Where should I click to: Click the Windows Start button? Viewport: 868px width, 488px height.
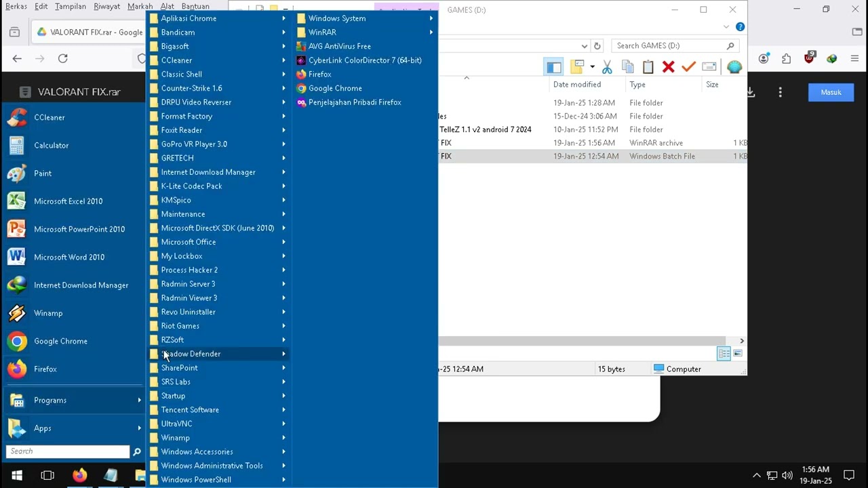click(16, 475)
